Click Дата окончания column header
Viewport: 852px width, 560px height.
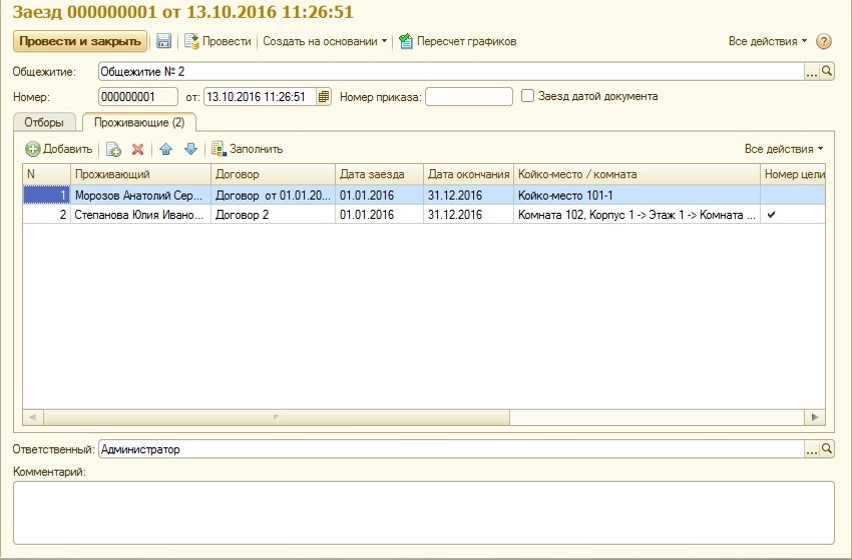tap(468, 174)
